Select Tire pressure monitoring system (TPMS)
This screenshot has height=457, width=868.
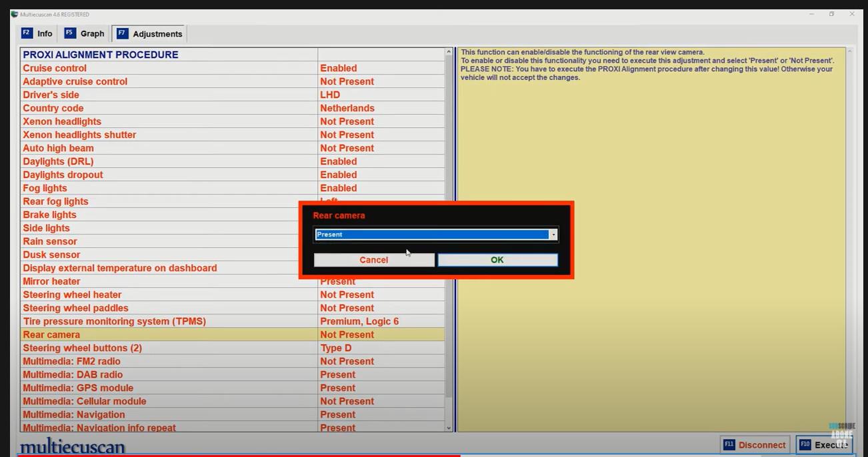(233, 321)
